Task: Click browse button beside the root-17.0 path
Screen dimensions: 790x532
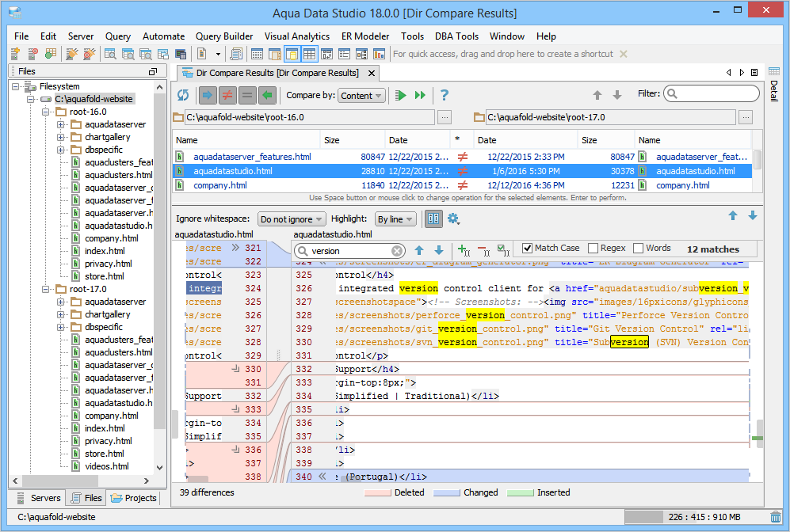Action: (746, 117)
